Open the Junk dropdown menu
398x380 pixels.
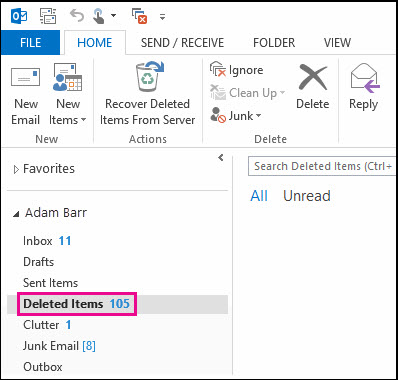pyautogui.click(x=236, y=116)
